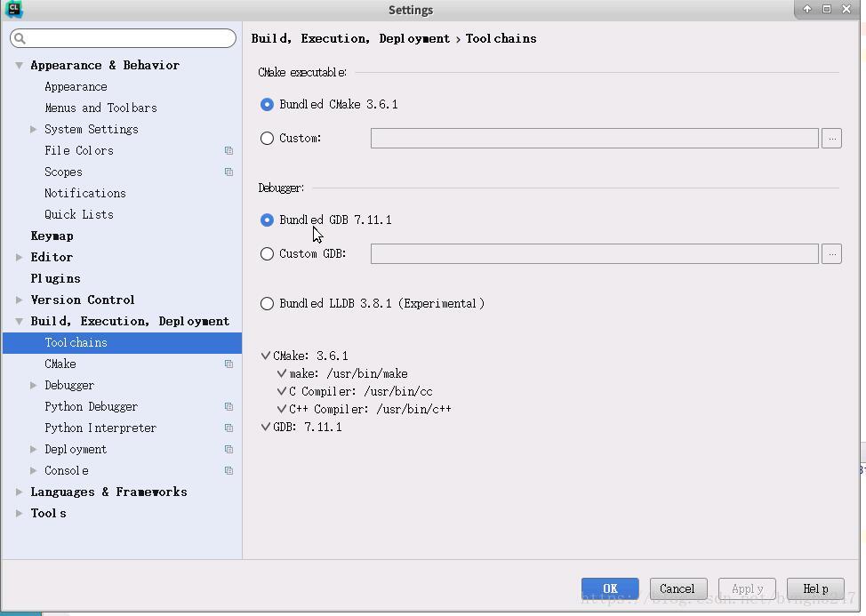Open the Quick Lists page

tap(79, 215)
